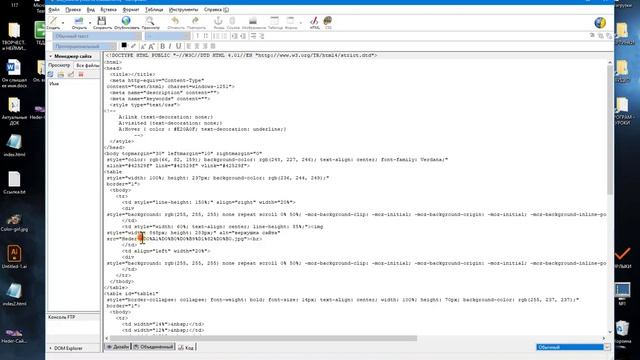Switch to the Дизайн view tab

click(x=118, y=347)
